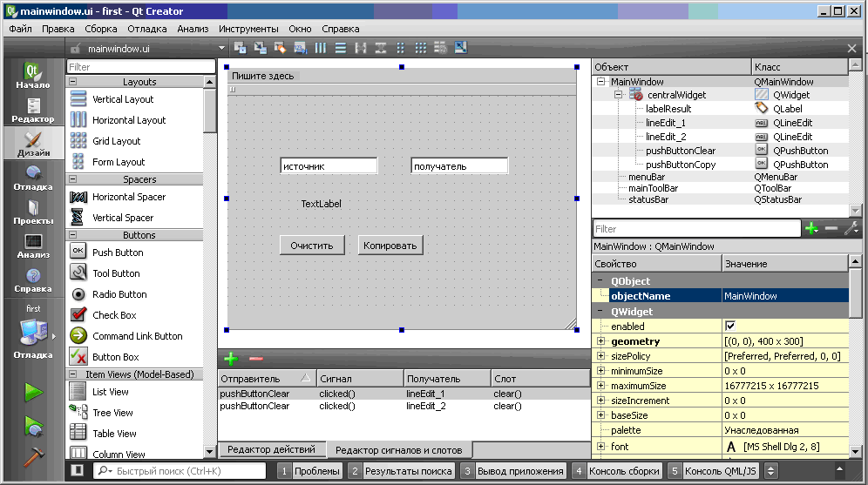Collapse centralWidget node in object tree
The image size is (868, 485).
coord(619,95)
